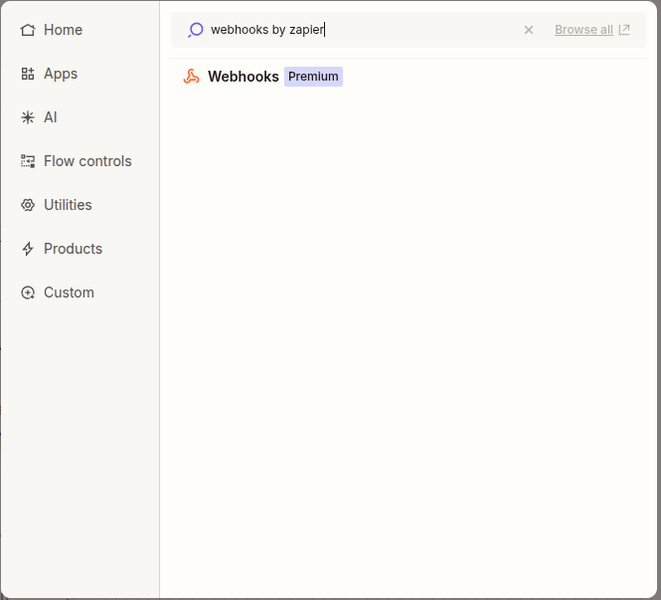Viewport: 661px width, 600px height.
Task: Open the Flow controls category
Action: pos(76,161)
